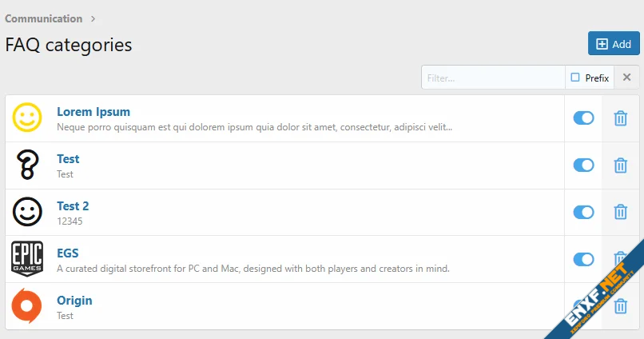Click into the Filter text field
Viewport: 644px width, 339px height.
click(493, 78)
